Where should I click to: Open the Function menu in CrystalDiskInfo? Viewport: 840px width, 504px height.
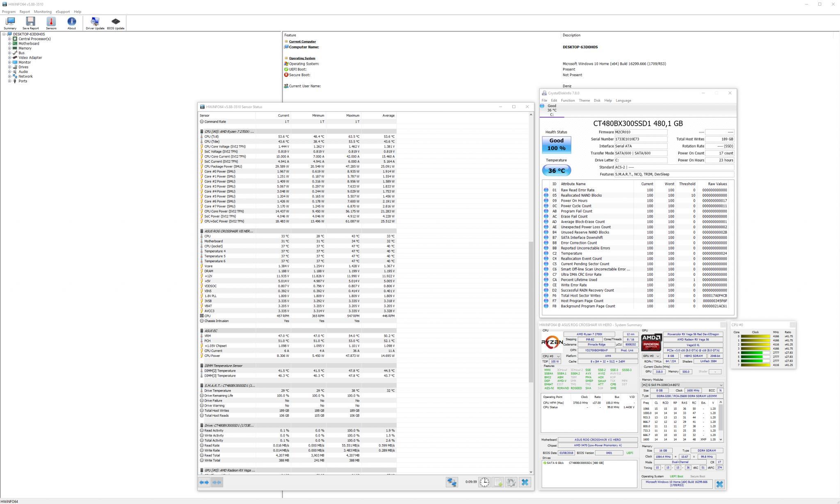(x=568, y=101)
